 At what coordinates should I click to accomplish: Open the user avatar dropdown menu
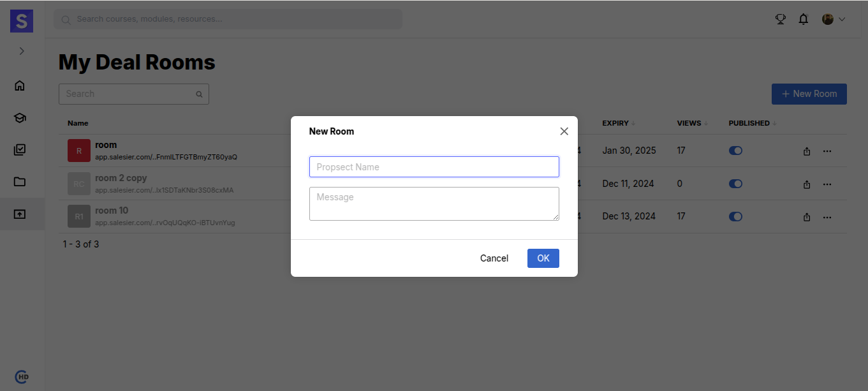[833, 19]
